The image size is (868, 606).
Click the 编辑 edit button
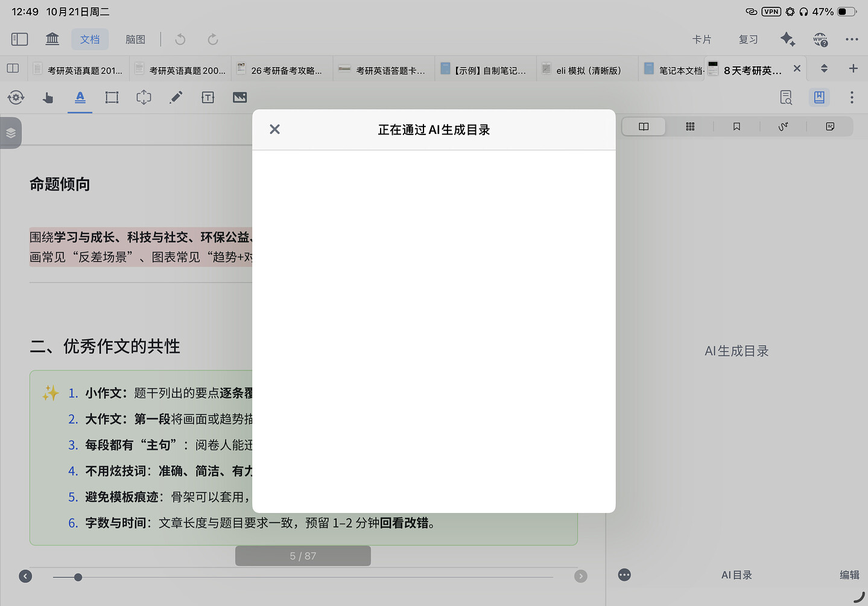[849, 575]
